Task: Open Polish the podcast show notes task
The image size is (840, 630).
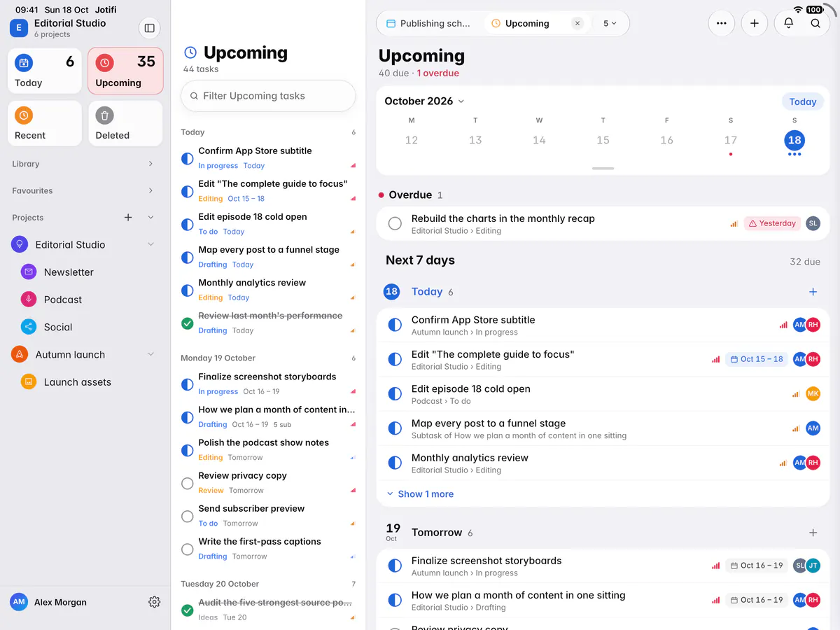Action: pyautogui.click(x=268, y=449)
